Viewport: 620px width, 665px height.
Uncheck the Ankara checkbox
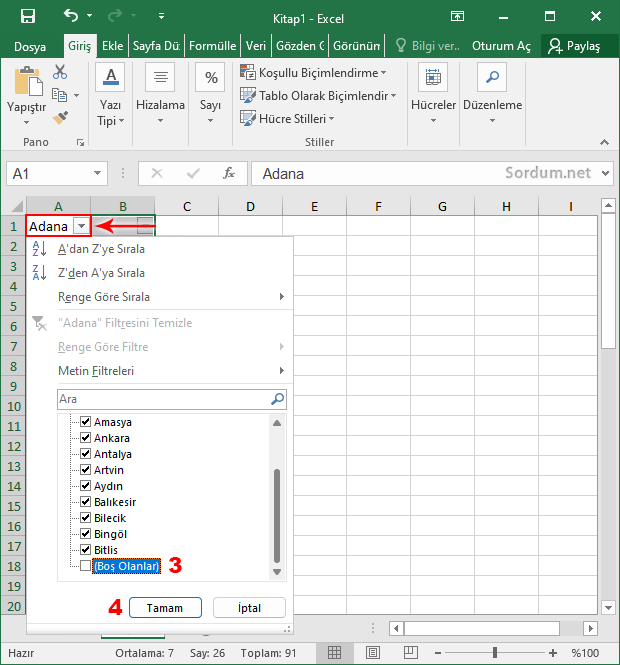tap(85, 438)
